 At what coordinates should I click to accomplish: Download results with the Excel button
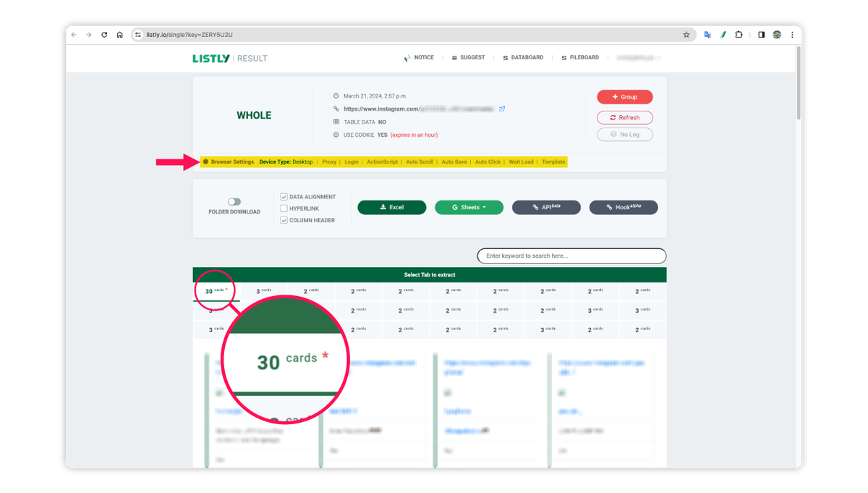pyautogui.click(x=392, y=207)
